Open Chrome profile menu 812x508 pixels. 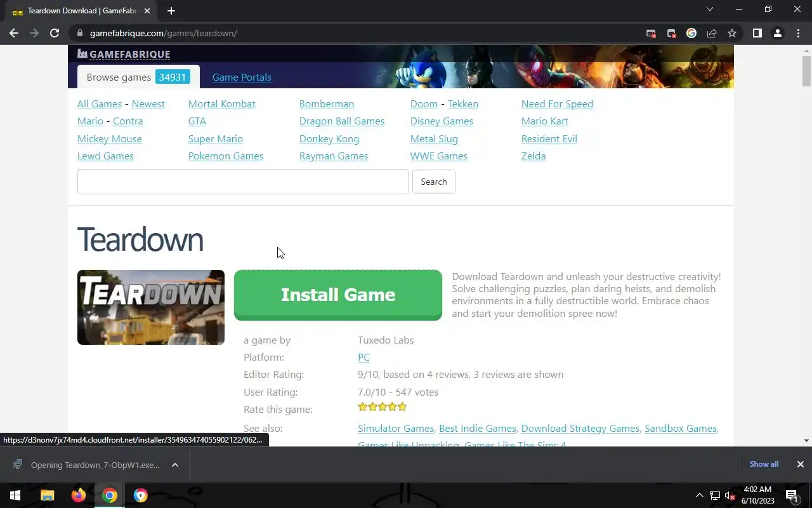pyautogui.click(x=778, y=33)
